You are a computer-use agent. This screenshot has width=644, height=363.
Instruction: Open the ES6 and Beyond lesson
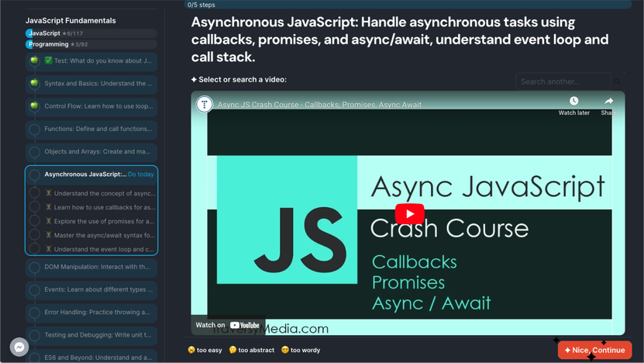click(91, 357)
